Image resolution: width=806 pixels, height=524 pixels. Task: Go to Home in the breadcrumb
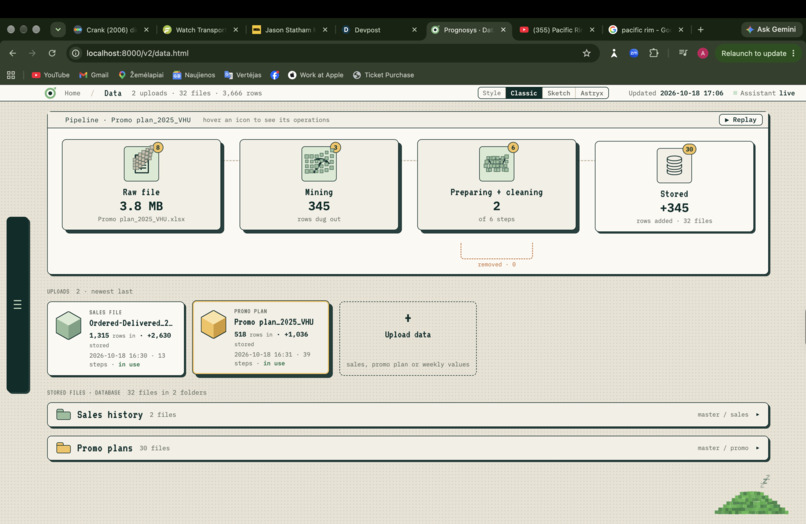[72, 93]
